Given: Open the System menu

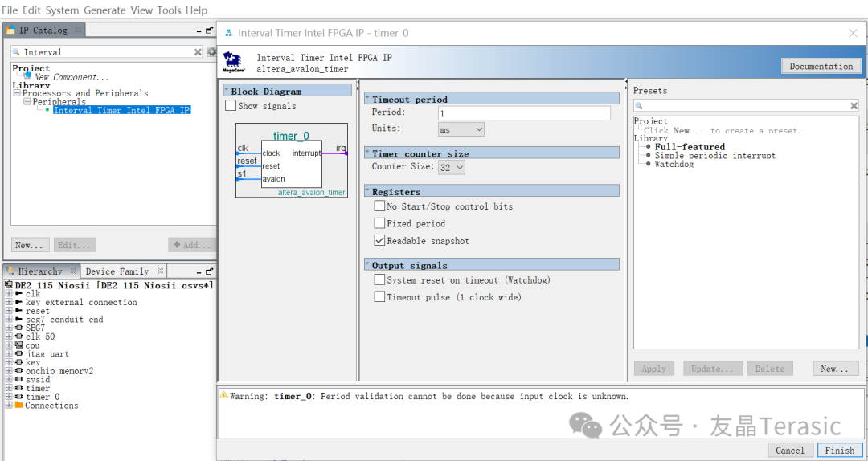Looking at the screenshot, I should (62, 10).
